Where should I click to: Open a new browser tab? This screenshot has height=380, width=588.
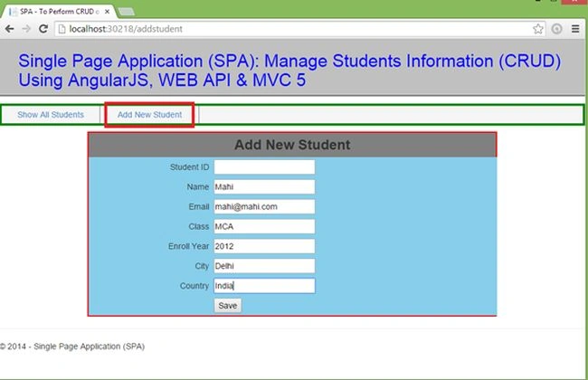pyautogui.click(x=127, y=12)
